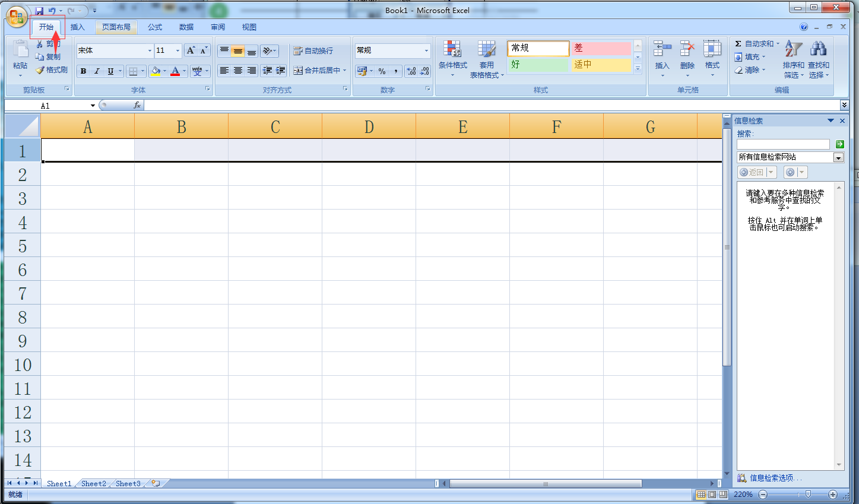Click Delete cells (删除) icon
The height and width of the screenshot is (504, 859).
coord(687,49)
